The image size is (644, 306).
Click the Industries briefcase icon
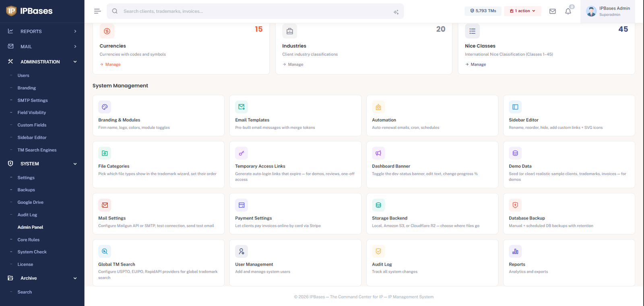[x=290, y=31]
